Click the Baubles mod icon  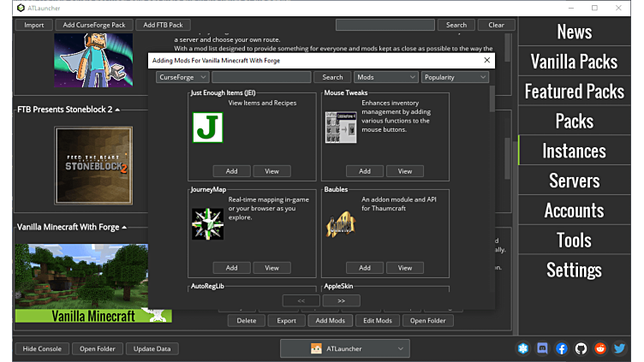(341, 224)
